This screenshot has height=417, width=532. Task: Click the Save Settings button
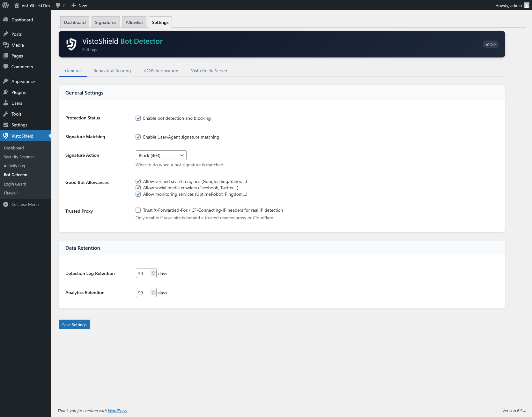click(x=74, y=324)
